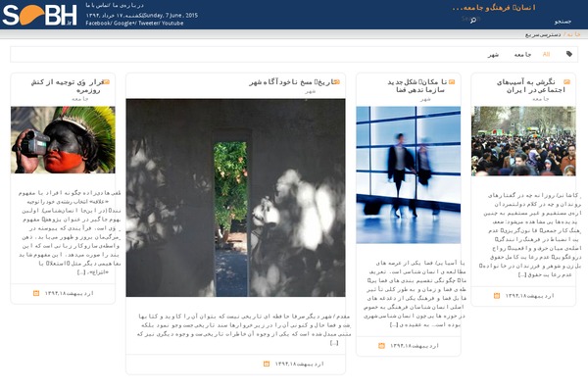Click post icon beside نامکان title
Image resolution: width=588 pixels, height=392 pixels.
(x=452, y=81)
